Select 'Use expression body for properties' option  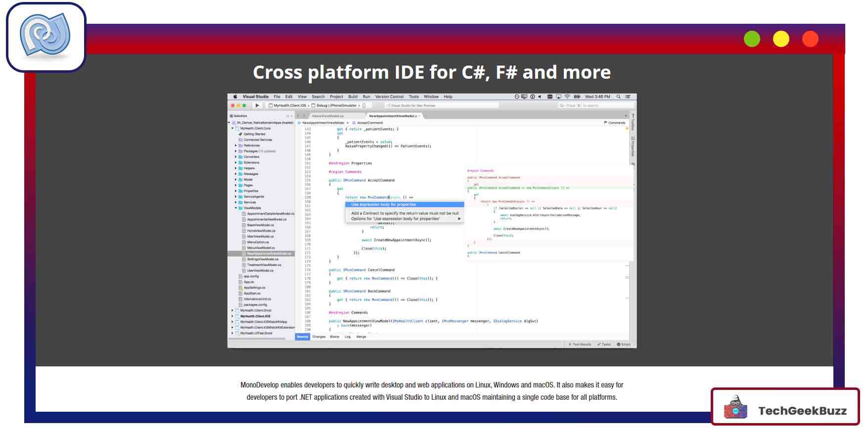pyautogui.click(x=384, y=204)
